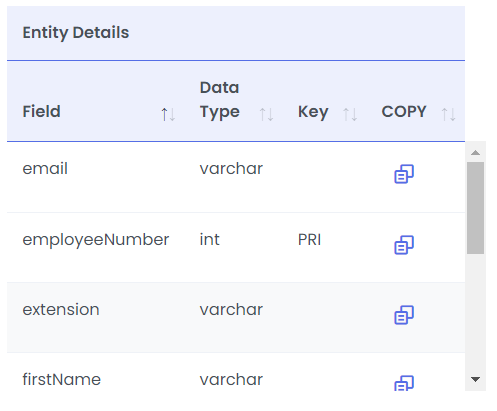Viewport: 497px width, 411px height.
Task: Click the vertical scrollbar thumb
Action: coord(475,208)
